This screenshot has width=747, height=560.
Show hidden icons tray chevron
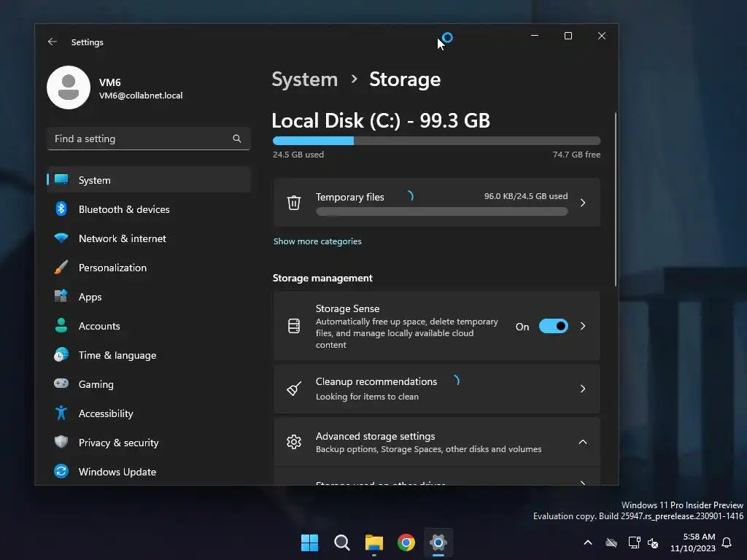coord(588,542)
